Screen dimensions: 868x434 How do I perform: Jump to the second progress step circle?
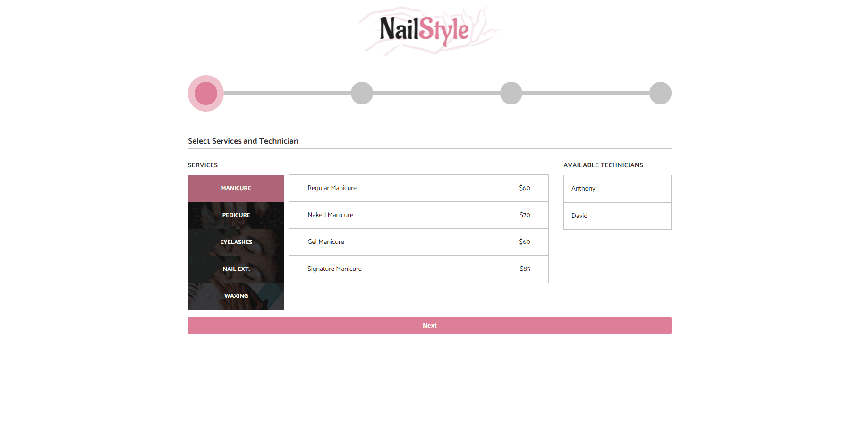pos(362,93)
